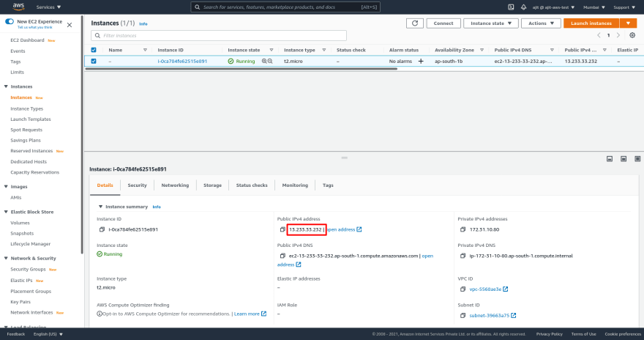Open the English (US) language selector

48,334
